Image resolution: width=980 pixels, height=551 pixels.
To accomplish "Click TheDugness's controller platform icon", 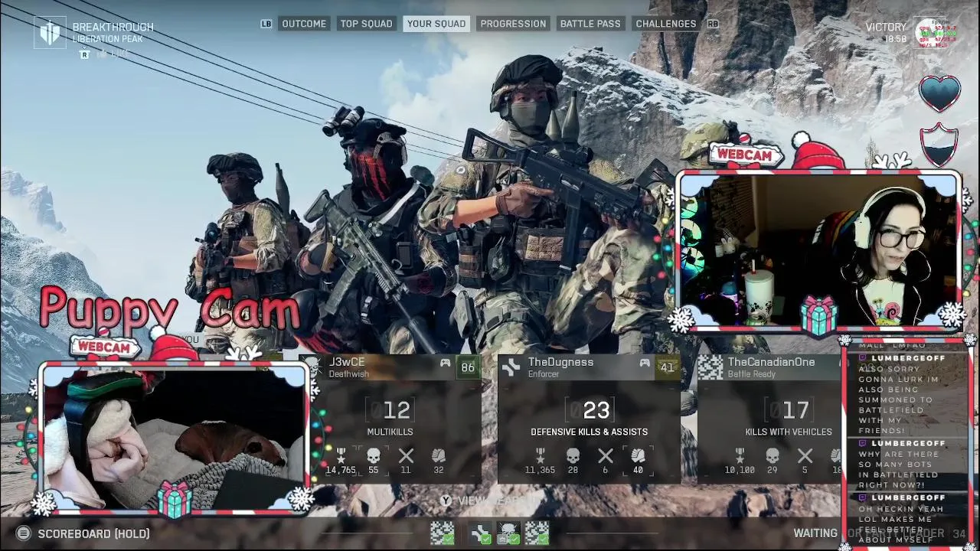I will pos(645,364).
